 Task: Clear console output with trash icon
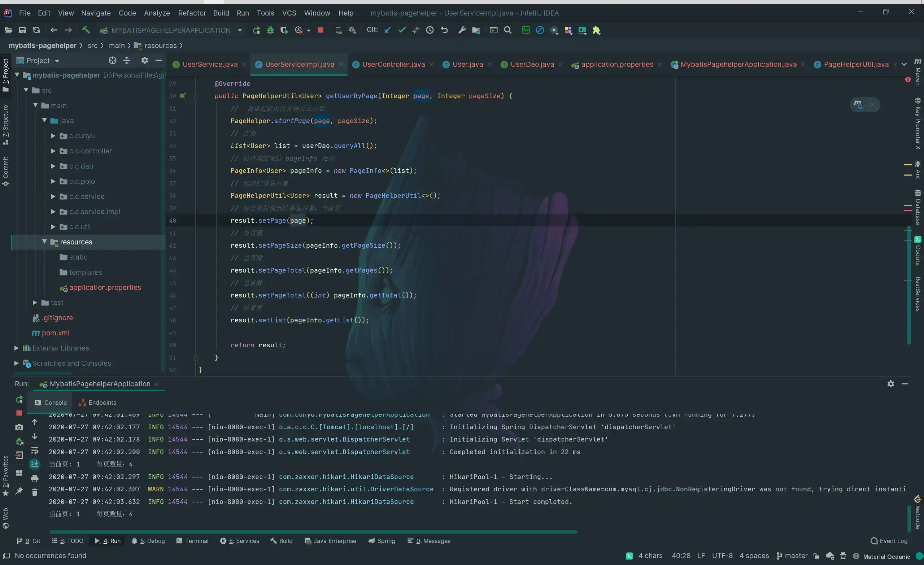[35, 492]
